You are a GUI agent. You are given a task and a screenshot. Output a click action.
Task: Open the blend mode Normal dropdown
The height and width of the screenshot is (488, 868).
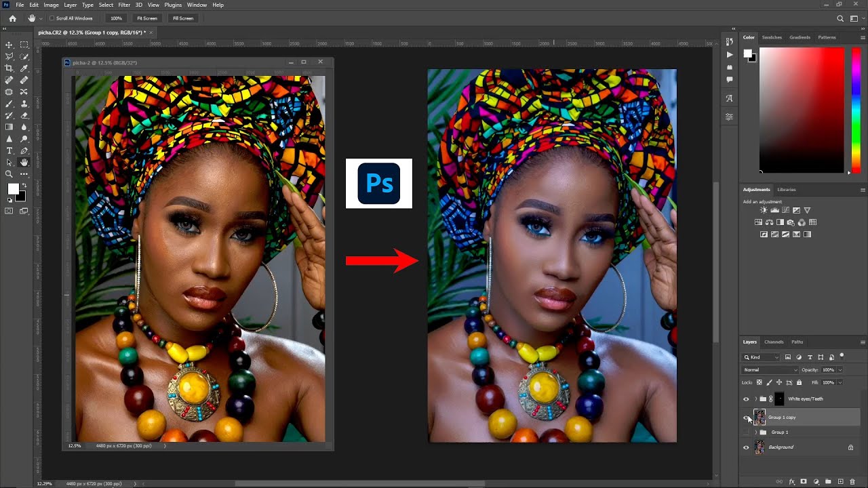pyautogui.click(x=770, y=370)
